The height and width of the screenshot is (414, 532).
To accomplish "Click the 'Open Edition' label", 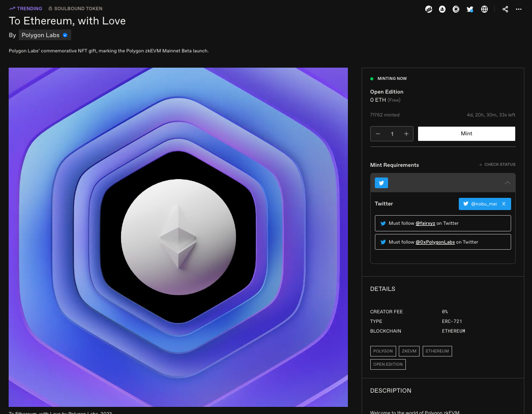I will click(387, 92).
